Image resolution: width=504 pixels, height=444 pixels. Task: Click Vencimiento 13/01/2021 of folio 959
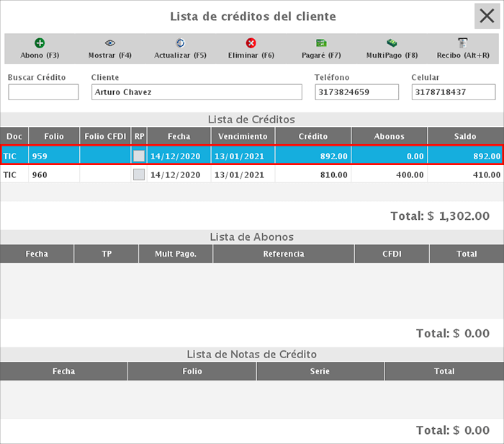(x=243, y=156)
